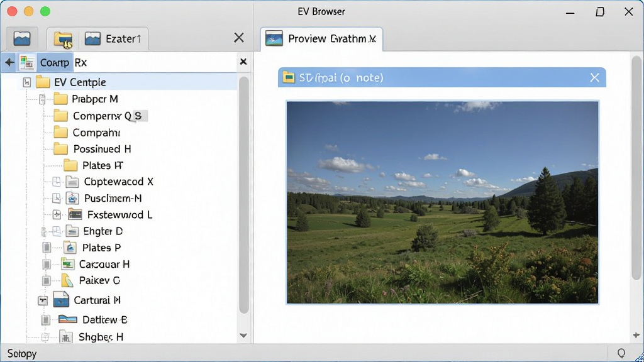This screenshot has width=644, height=362.
Task: Toggle the checkbox beside Paikev C
Action: click(47, 281)
